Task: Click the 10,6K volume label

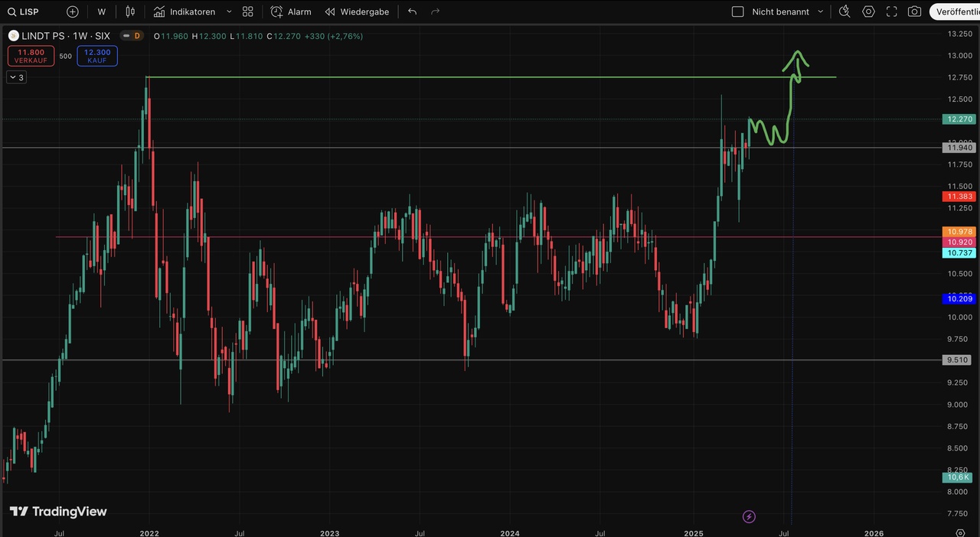Action: pyautogui.click(x=959, y=477)
